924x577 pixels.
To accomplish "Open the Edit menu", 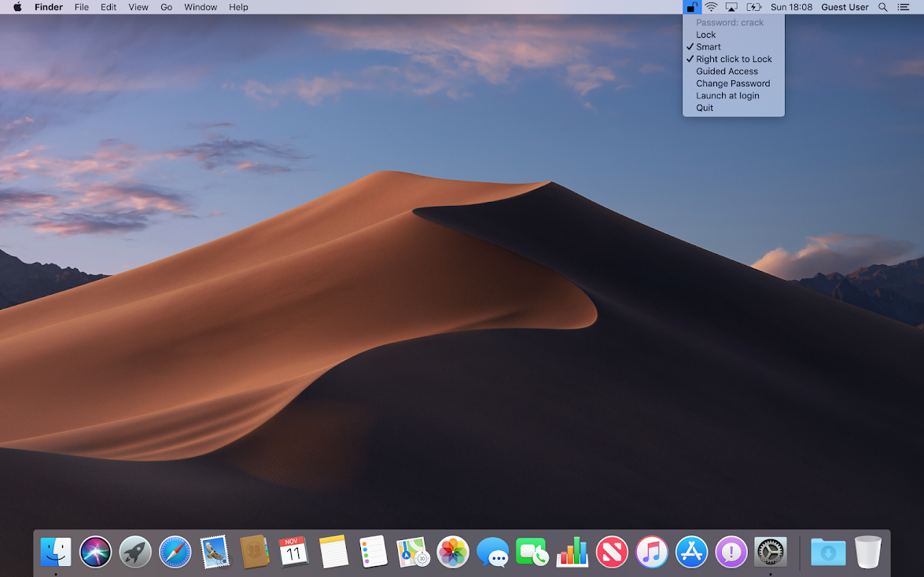I will coord(109,7).
